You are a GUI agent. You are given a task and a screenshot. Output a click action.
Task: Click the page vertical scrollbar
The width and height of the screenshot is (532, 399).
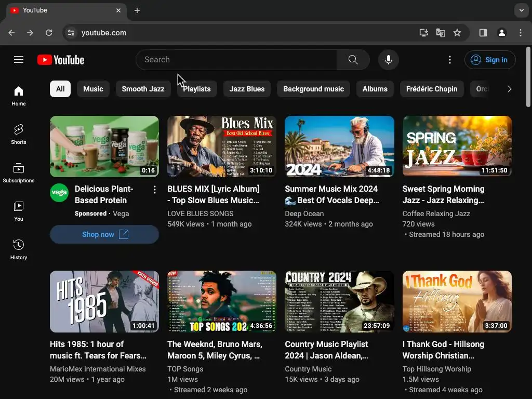click(x=528, y=77)
